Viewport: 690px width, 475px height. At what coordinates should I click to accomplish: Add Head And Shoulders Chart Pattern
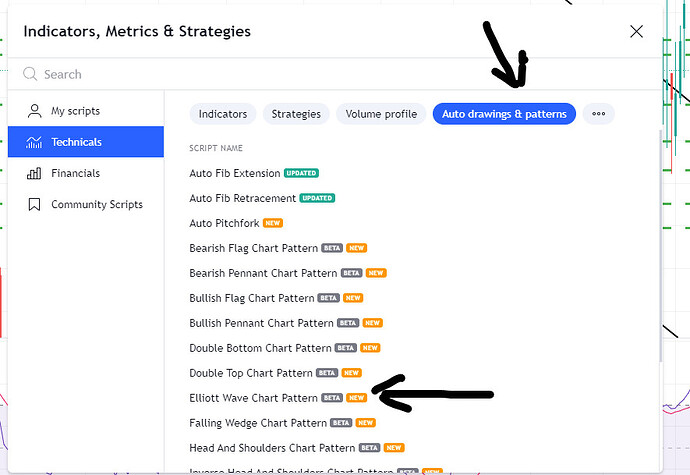(272, 448)
